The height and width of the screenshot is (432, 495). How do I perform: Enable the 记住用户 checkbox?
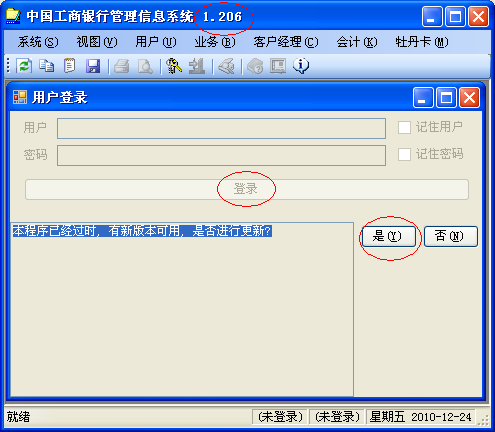tap(404, 127)
